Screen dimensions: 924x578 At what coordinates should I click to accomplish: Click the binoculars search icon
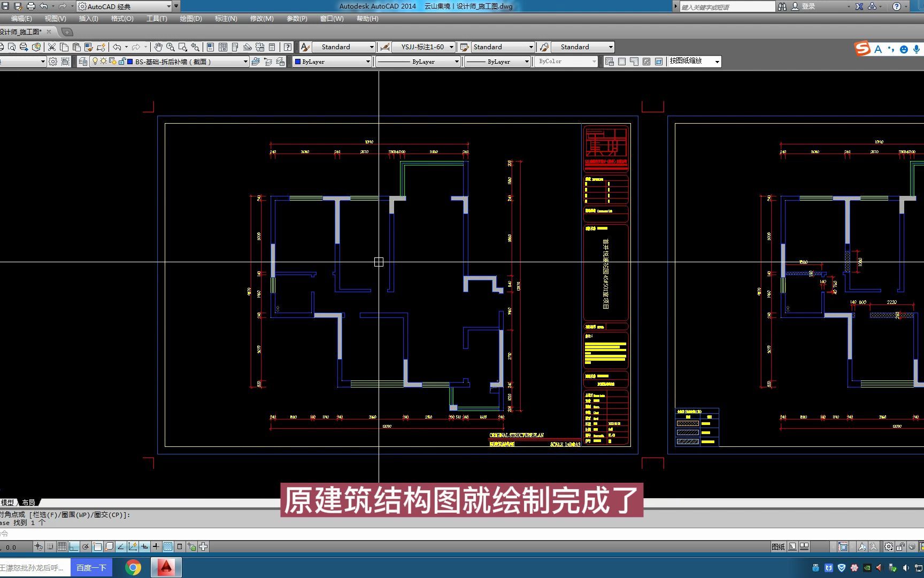pos(782,6)
